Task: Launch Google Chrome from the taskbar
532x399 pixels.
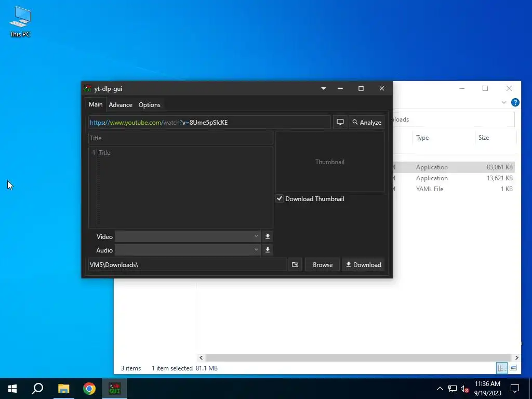Action: 89,389
